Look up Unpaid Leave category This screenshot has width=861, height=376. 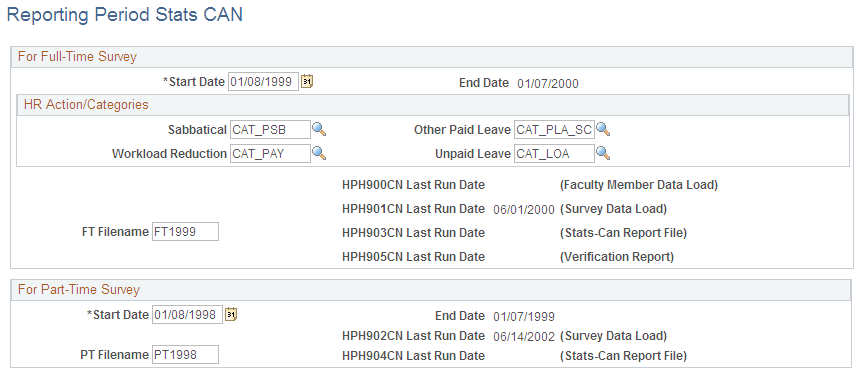(603, 154)
